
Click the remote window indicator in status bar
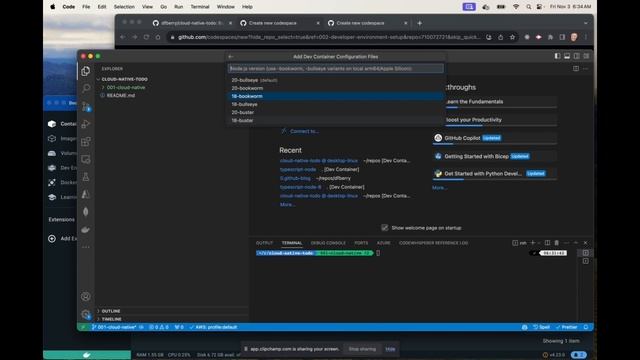[83, 327]
